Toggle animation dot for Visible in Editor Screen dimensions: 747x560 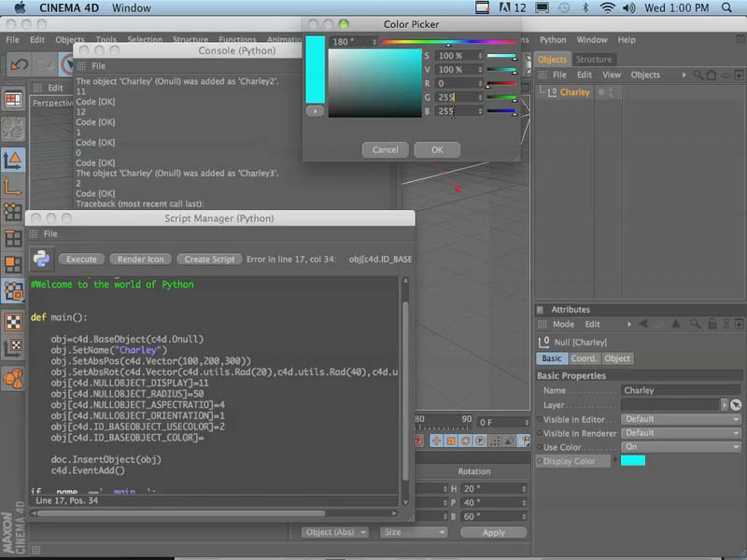540,419
